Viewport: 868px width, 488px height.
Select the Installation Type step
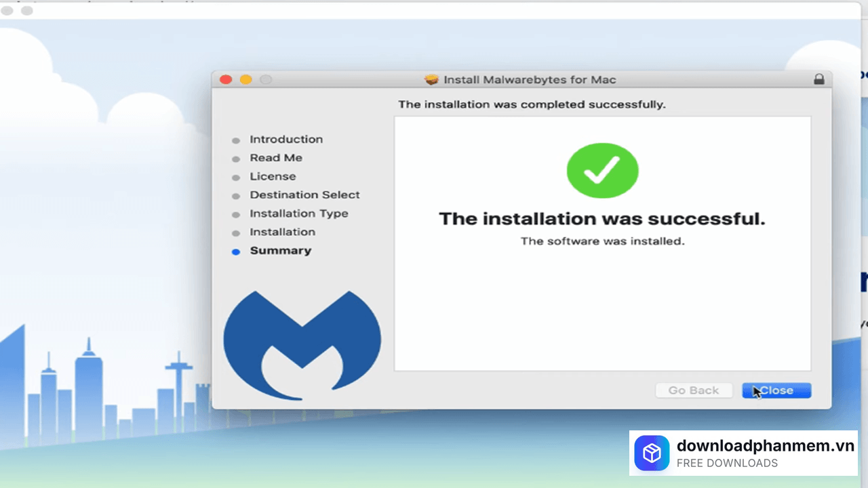298,213
